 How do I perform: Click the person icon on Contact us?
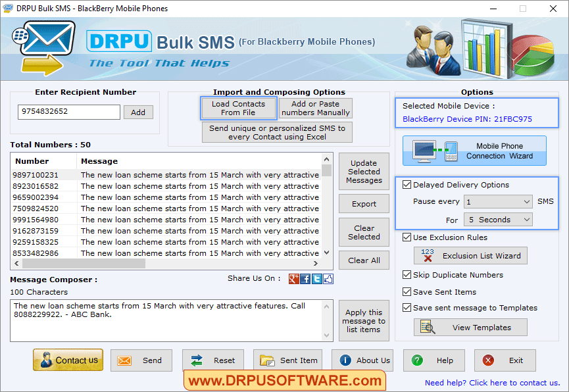point(46,360)
